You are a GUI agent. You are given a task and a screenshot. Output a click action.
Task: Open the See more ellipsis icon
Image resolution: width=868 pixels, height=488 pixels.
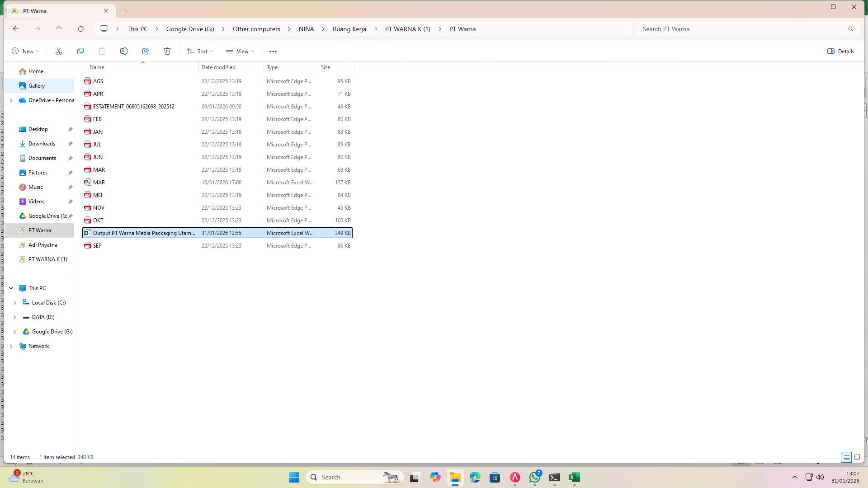point(273,51)
